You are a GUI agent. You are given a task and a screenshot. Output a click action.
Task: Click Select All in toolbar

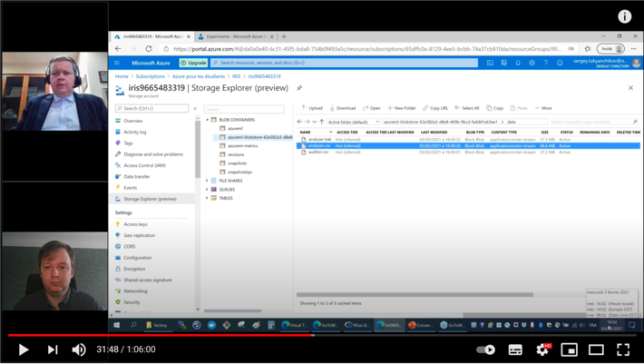click(x=467, y=108)
